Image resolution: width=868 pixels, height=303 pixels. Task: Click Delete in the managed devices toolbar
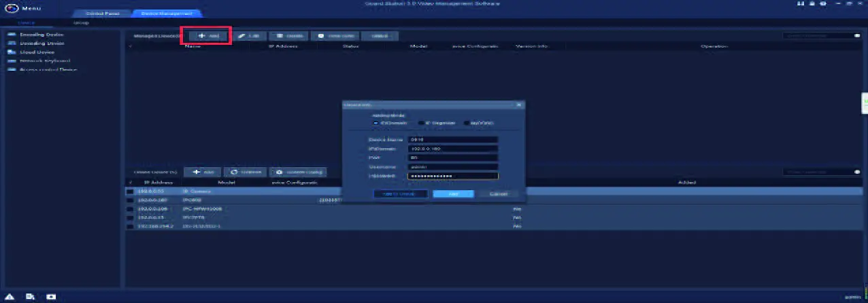tap(289, 36)
